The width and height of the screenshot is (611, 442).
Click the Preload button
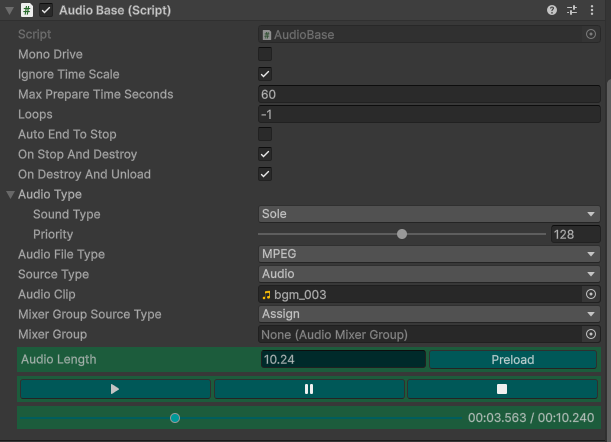coord(513,359)
